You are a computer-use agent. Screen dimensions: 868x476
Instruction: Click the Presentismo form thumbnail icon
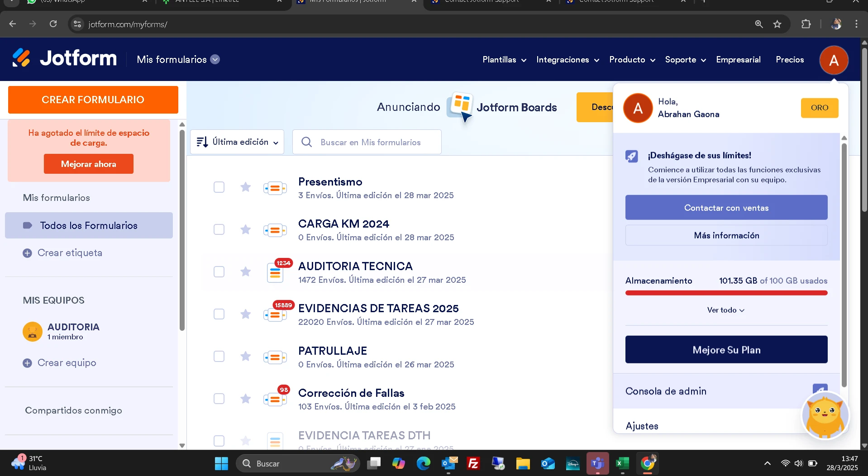(275, 187)
